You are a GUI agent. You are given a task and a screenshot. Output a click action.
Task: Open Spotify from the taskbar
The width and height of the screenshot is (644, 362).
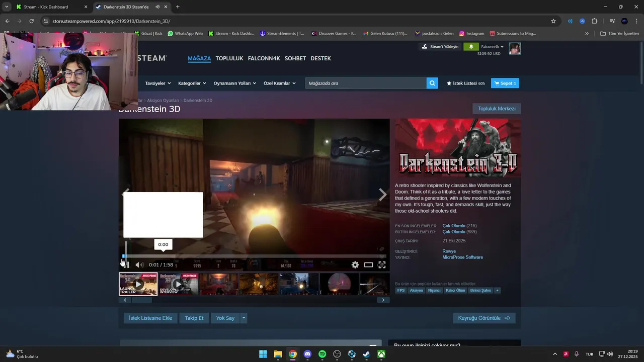(323, 354)
